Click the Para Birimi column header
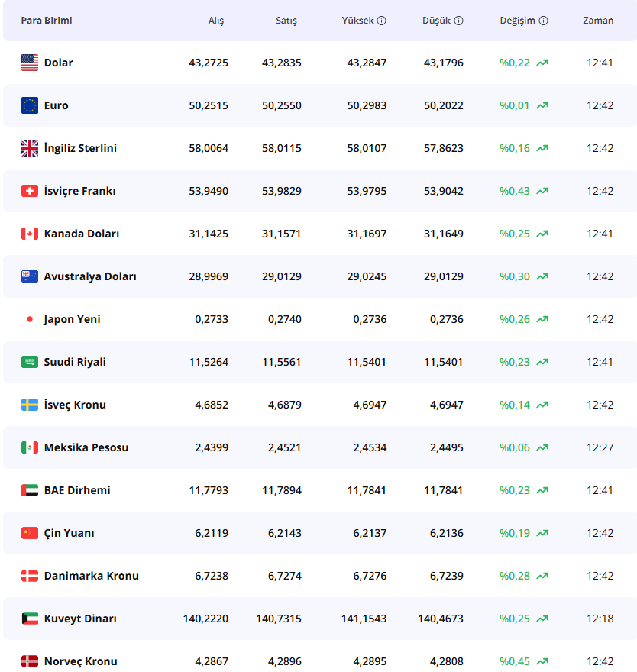This screenshot has width=637, height=672. [47, 21]
